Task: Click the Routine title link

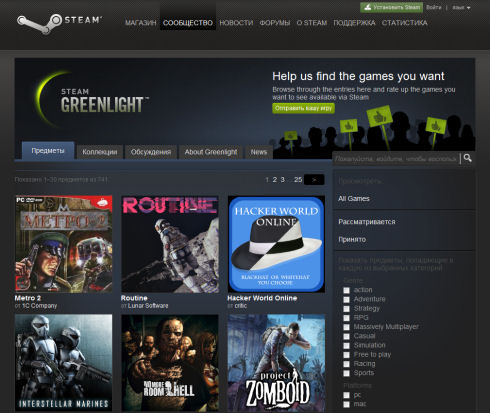Action: click(x=134, y=298)
